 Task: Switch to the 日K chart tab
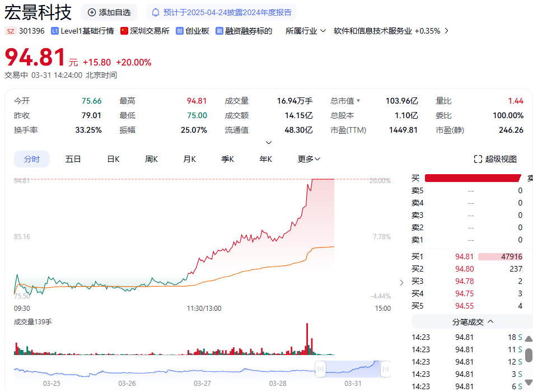113,159
